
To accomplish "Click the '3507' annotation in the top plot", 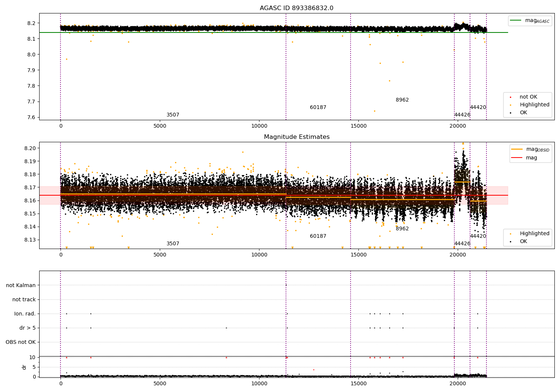I will pos(173,115).
